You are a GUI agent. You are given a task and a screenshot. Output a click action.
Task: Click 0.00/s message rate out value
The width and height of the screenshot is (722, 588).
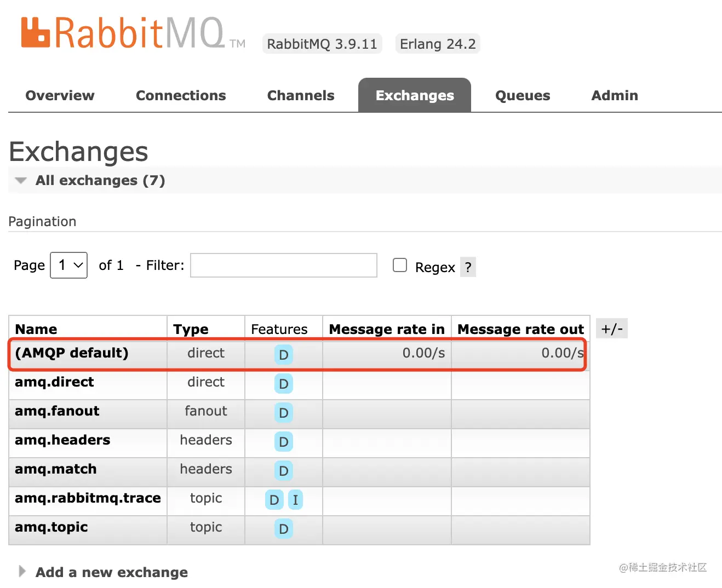click(x=563, y=353)
